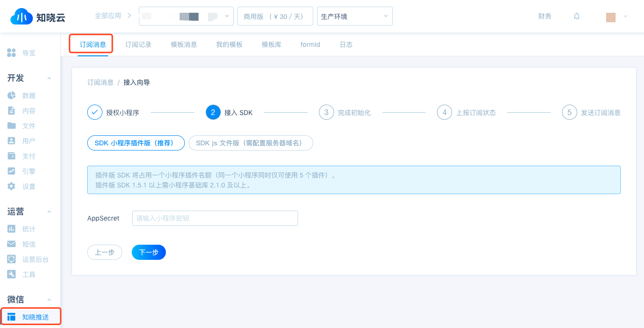Switch to the 日志 tab

click(x=346, y=44)
